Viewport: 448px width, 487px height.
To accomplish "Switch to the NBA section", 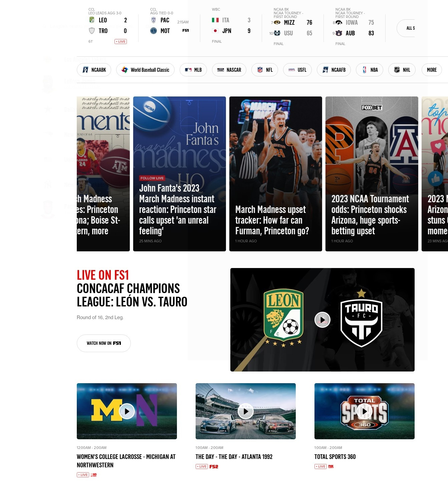I will pos(370,70).
